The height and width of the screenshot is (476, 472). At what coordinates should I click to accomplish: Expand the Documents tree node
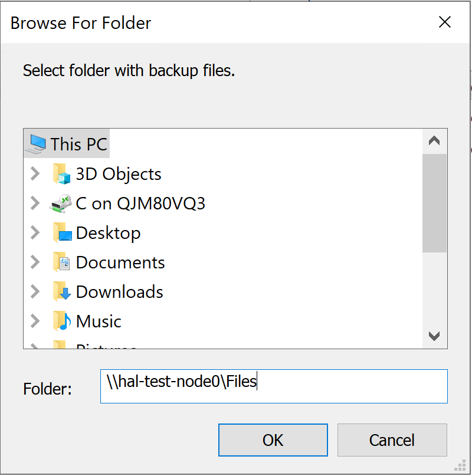pyautogui.click(x=35, y=262)
